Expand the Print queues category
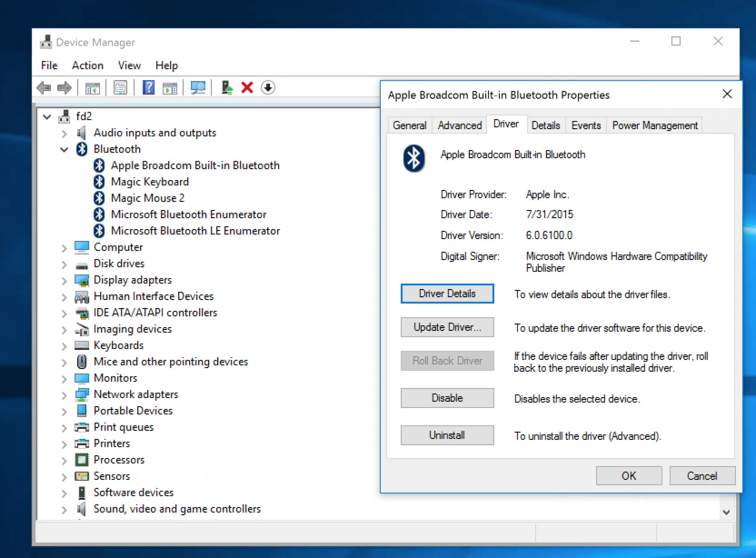The width and height of the screenshot is (756, 558). (x=65, y=428)
